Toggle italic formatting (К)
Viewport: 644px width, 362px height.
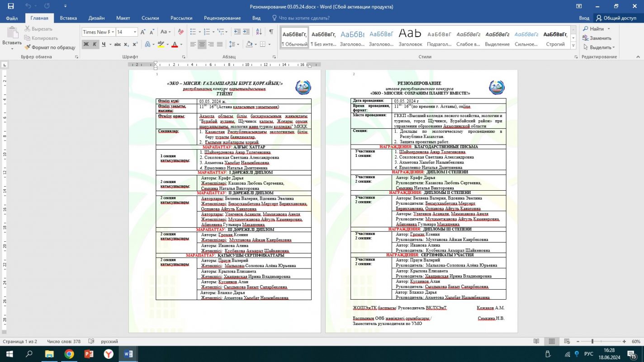point(95,44)
